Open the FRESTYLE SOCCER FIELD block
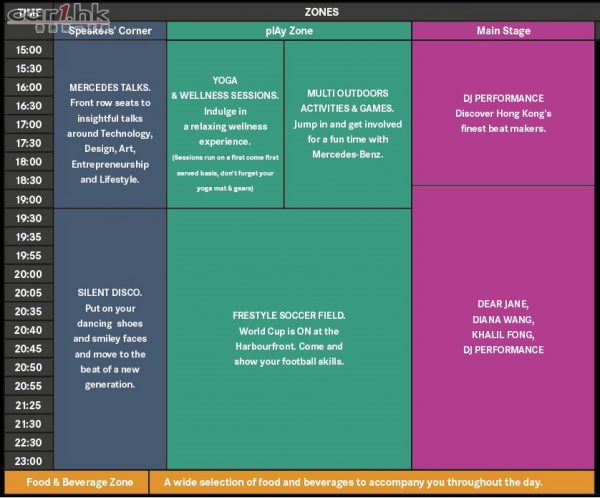This screenshot has width=600, height=498. 289,339
